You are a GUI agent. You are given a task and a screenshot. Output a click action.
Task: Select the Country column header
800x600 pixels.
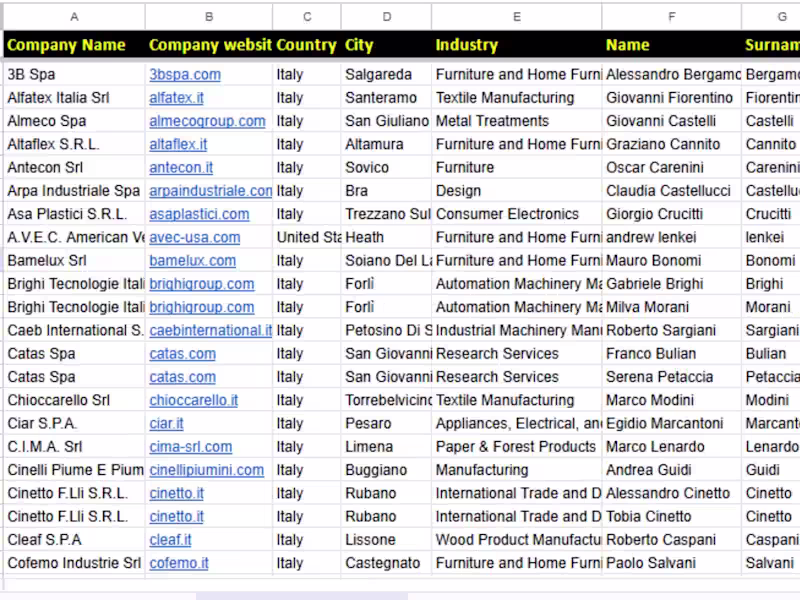306,45
